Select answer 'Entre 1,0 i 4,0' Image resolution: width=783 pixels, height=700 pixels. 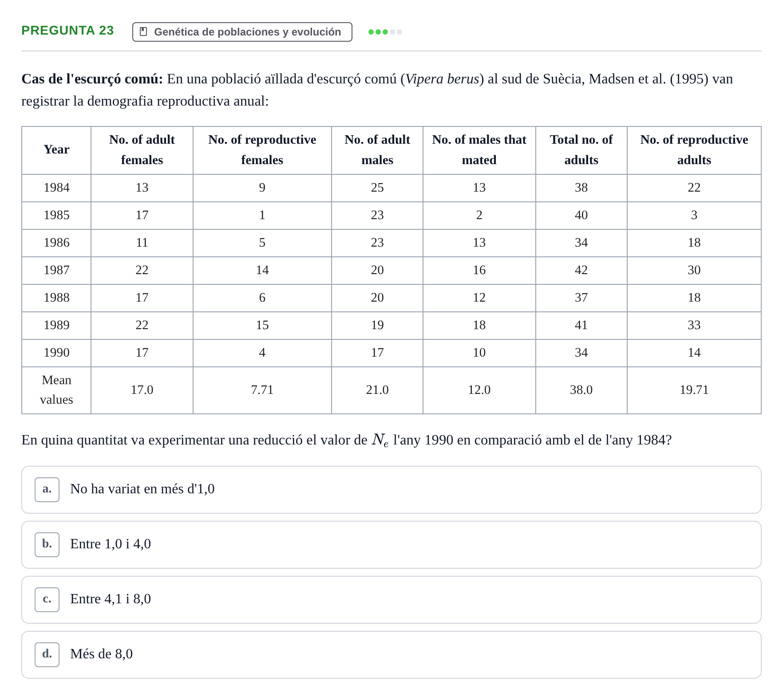point(391,545)
